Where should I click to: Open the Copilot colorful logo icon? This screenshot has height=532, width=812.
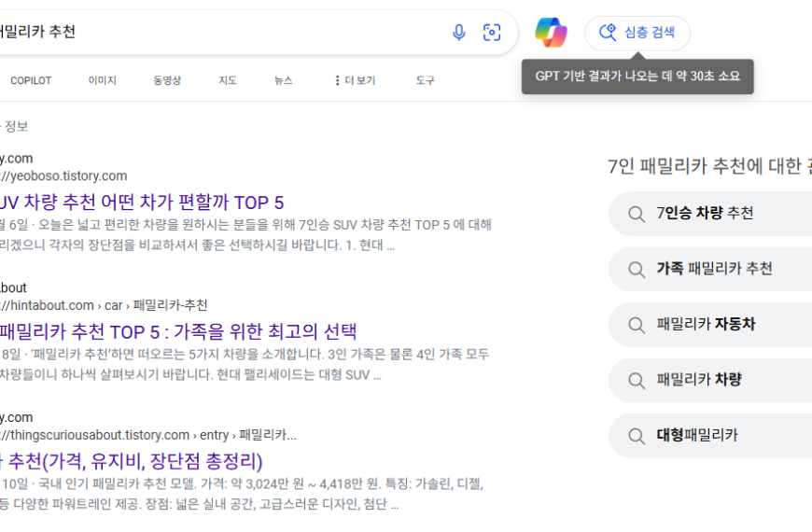click(551, 32)
